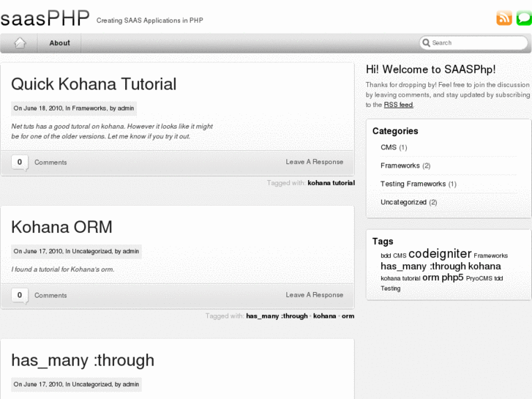Open the About menu item
The height and width of the screenshot is (399, 532).
coord(59,43)
